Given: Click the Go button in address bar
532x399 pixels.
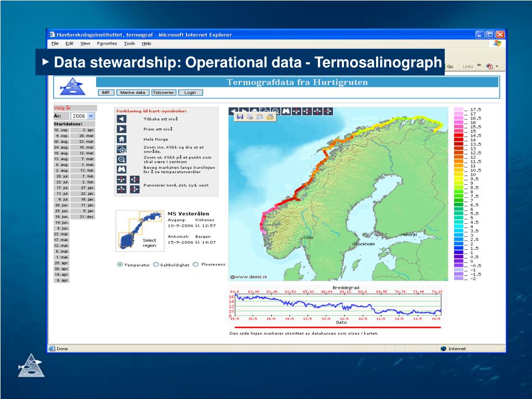Looking at the screenshot, I should coord(450,66).
